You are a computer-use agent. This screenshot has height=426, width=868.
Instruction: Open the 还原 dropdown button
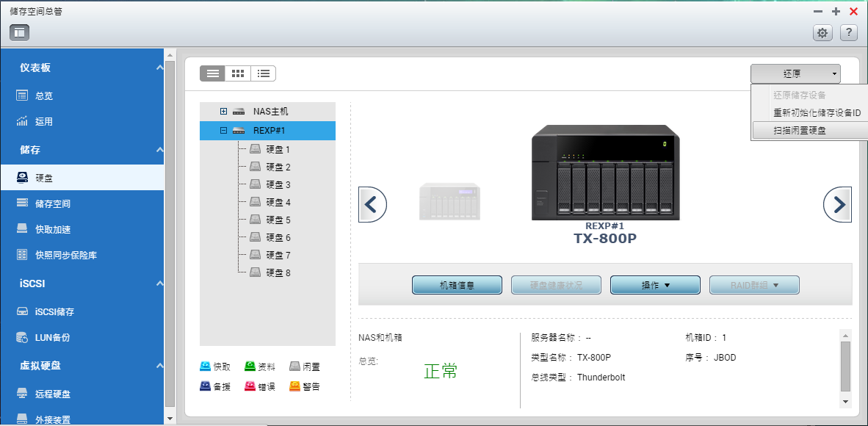(x=795, y=73)
